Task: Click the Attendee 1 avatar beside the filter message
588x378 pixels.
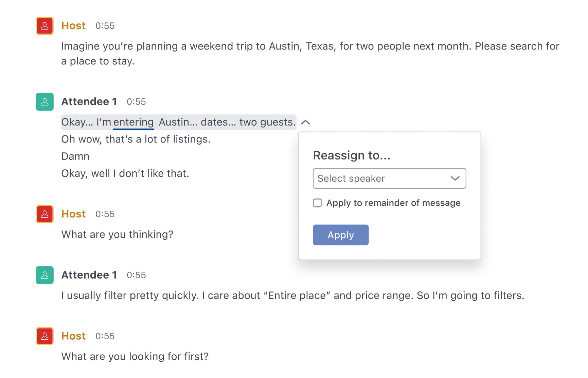Action: tap(44, 275)
